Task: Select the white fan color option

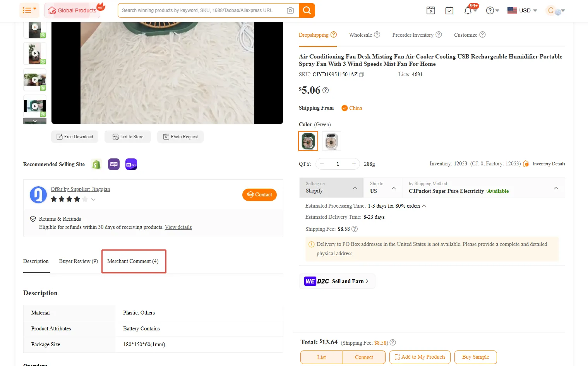Action: click(x=331, y=141)
